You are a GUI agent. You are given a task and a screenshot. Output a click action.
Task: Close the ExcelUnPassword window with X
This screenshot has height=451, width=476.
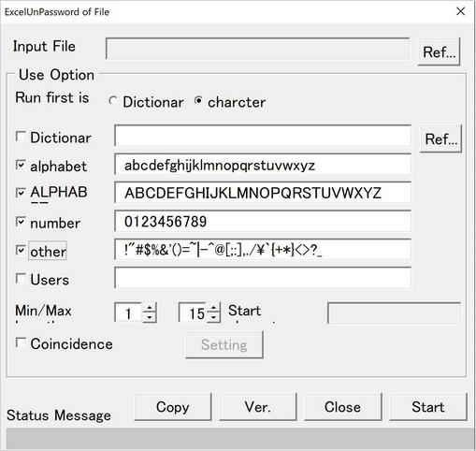(x=460, y=11)
